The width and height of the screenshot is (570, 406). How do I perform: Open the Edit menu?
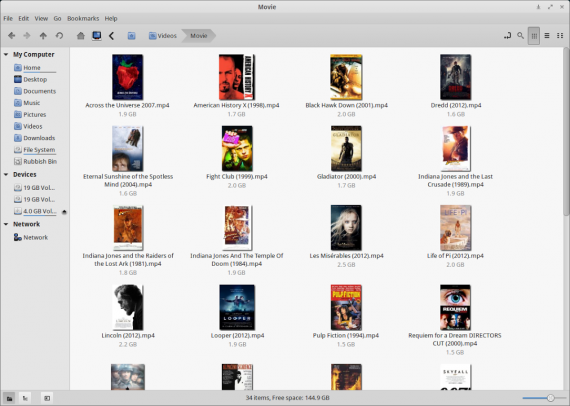24,19
